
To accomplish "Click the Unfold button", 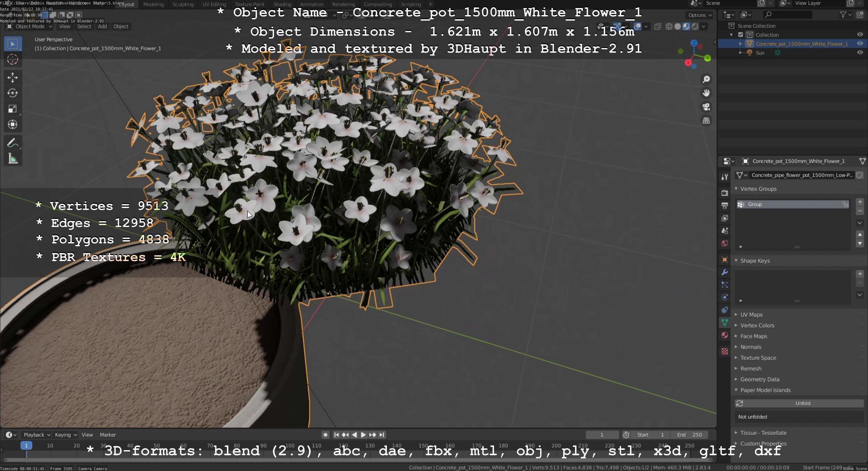I will click(799, 403).
